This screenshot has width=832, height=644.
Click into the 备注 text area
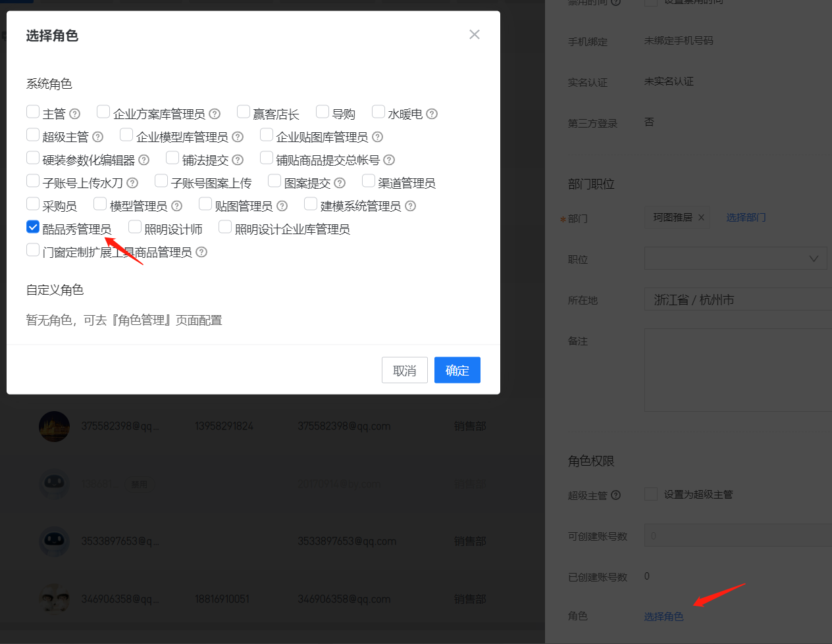(737, 370)
